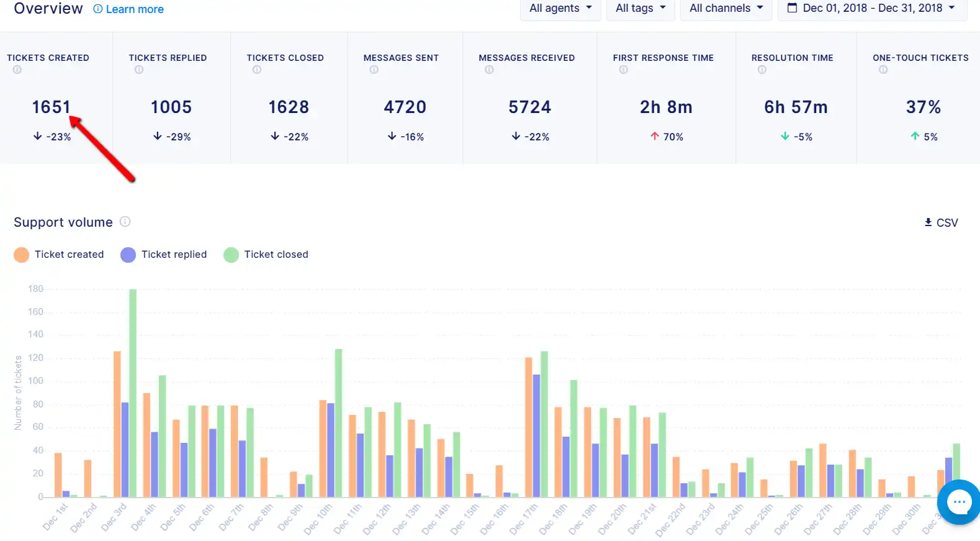
Task: Follow the Learn more link
Action: (x=128, y=9)
